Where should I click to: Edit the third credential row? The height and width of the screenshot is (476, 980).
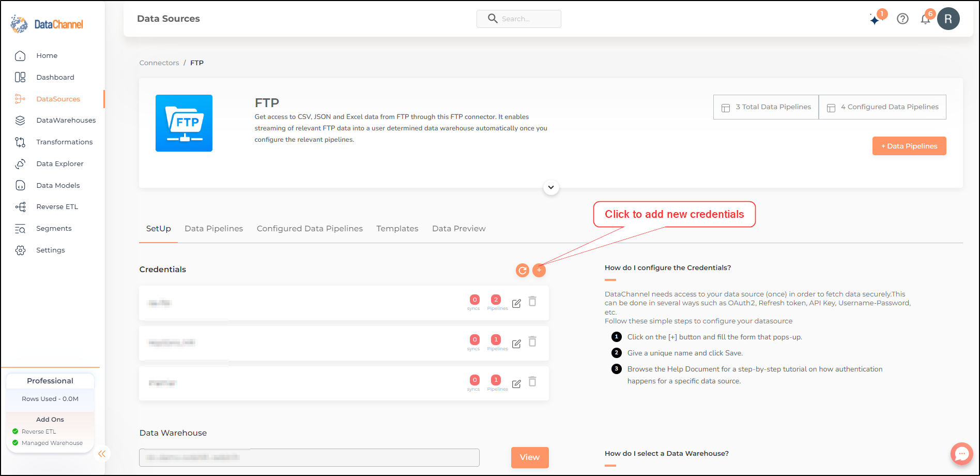pyautogui.click(x=516, y=384)
